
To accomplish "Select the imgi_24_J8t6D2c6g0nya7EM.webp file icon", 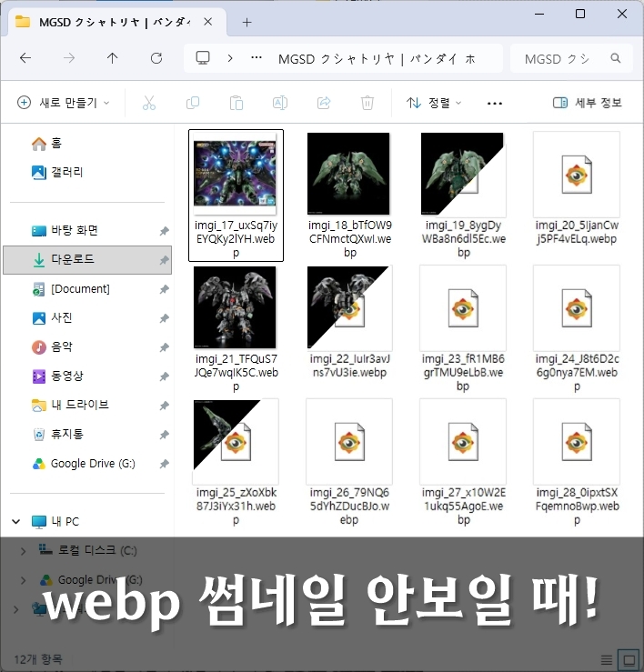I will pos(577,308).
